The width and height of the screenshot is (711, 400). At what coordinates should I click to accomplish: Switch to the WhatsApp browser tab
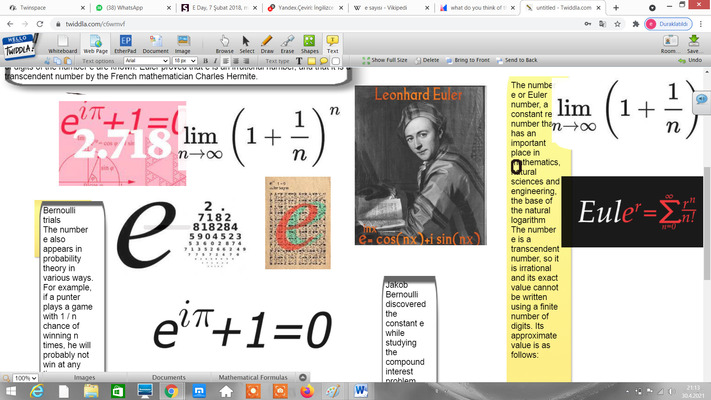point(131,8)
